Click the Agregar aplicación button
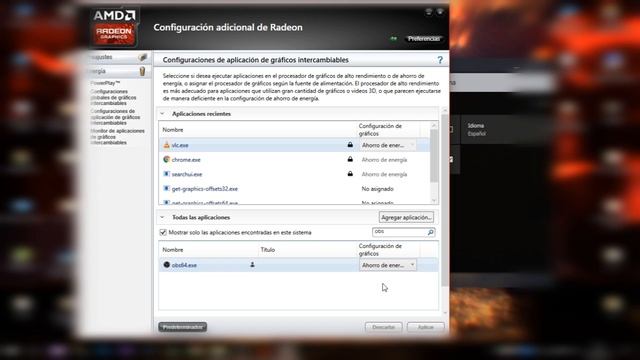Screen dimensions: 640x360 tap(407, 218)
